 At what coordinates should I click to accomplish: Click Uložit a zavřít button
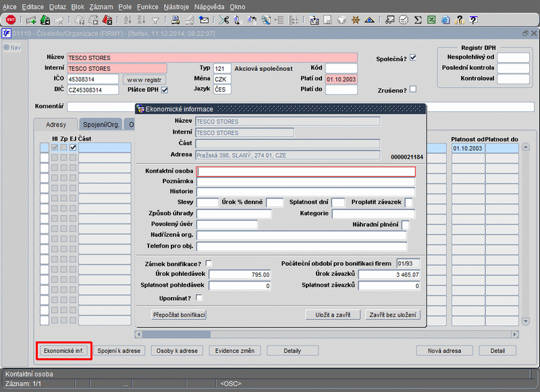click(333, 315)
